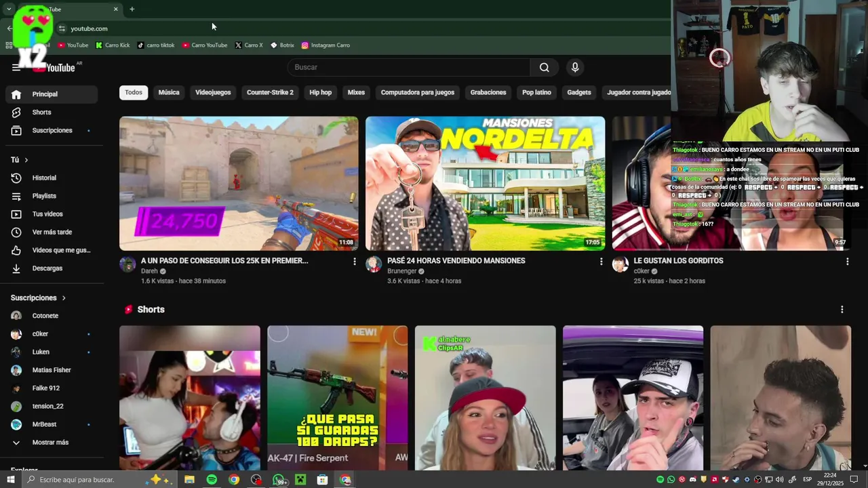This screenshot has height=488, width=868.
Task: Open options for A UN PASO DE CONSEGUIR video
Action: (354, 261)
